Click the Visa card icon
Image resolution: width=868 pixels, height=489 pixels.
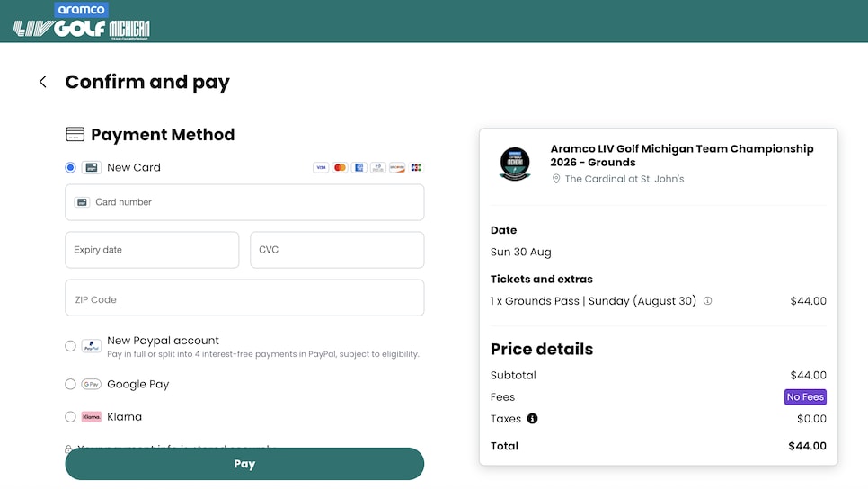point(321,167)
